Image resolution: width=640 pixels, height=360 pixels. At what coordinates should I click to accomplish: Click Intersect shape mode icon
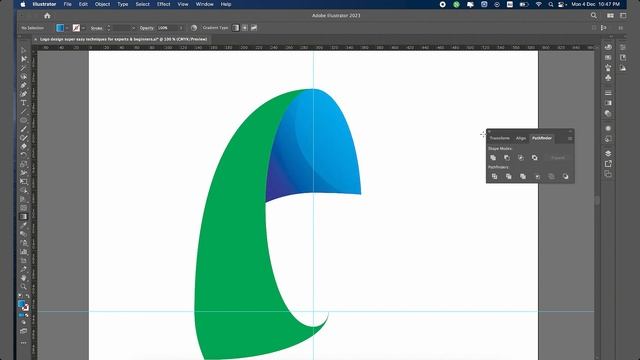[521, 158]
